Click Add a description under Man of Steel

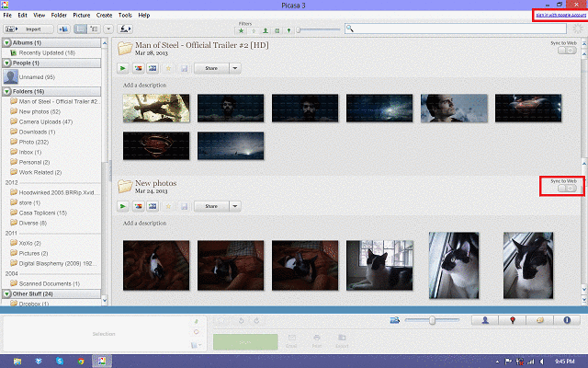[x=145, y=86]
